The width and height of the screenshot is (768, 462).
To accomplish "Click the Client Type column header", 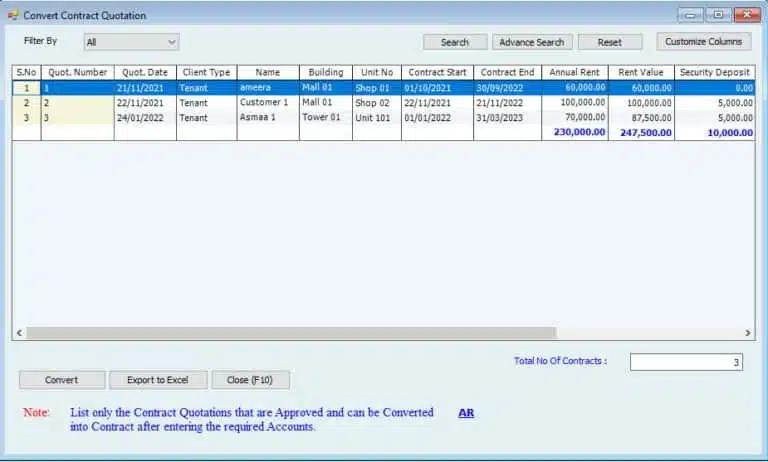I will 206,72.
